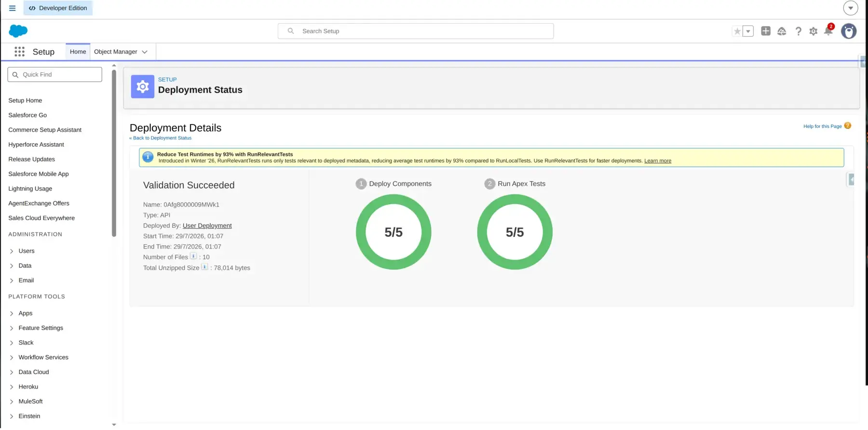The height and width of the screenshot is (430, 868).
Task: Click the circled dropdown arrow at top right
Action: [851, 8]
